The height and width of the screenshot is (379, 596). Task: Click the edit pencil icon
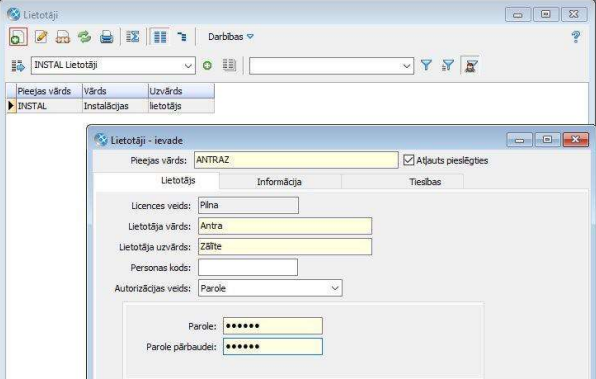coord(41,37)
